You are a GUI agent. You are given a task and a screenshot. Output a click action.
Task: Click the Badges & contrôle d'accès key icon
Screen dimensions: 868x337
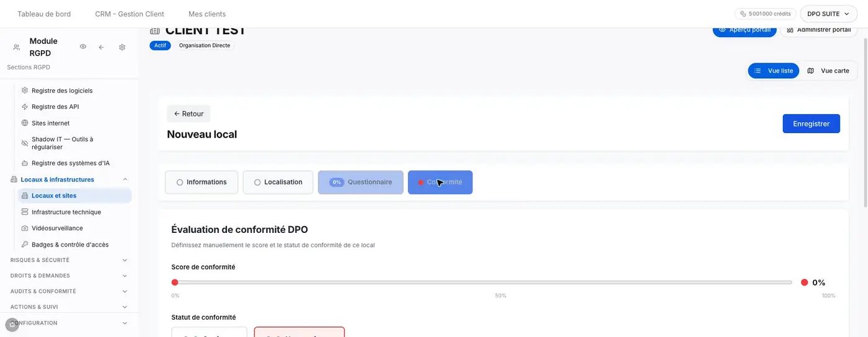coord(25,244)
